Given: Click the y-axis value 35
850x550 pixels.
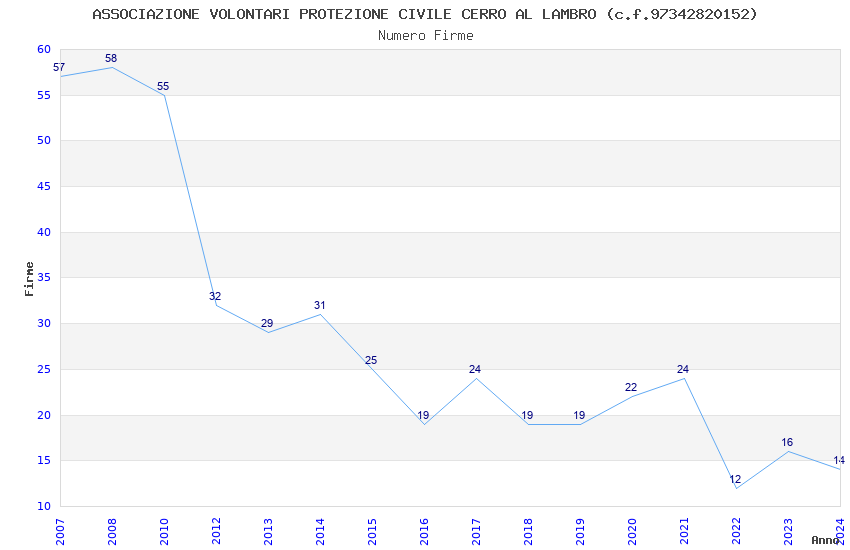Looking at the screenshot, I should pyautogui.click(x=44, y=277).
